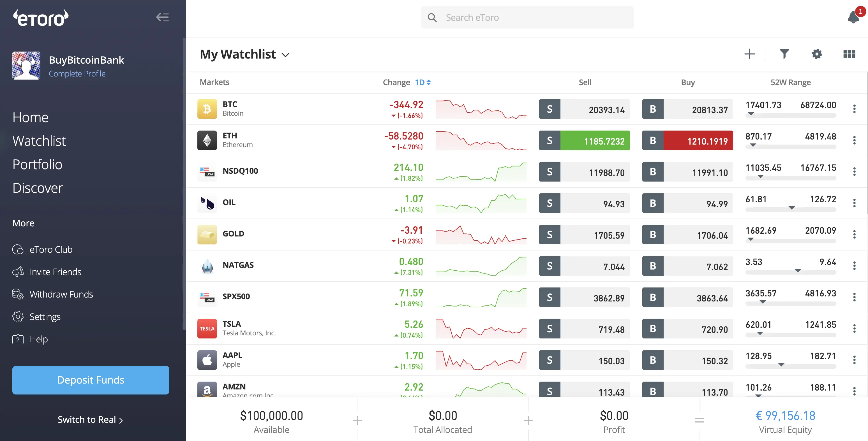Open the BTC row options menu
Screen dimensions: 868x441
point(854,109)
